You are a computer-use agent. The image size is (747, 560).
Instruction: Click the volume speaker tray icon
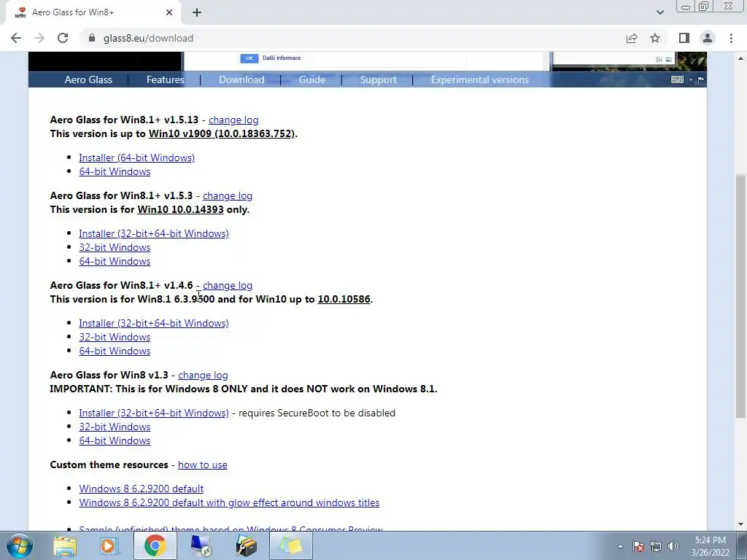(x=673, y=546)
